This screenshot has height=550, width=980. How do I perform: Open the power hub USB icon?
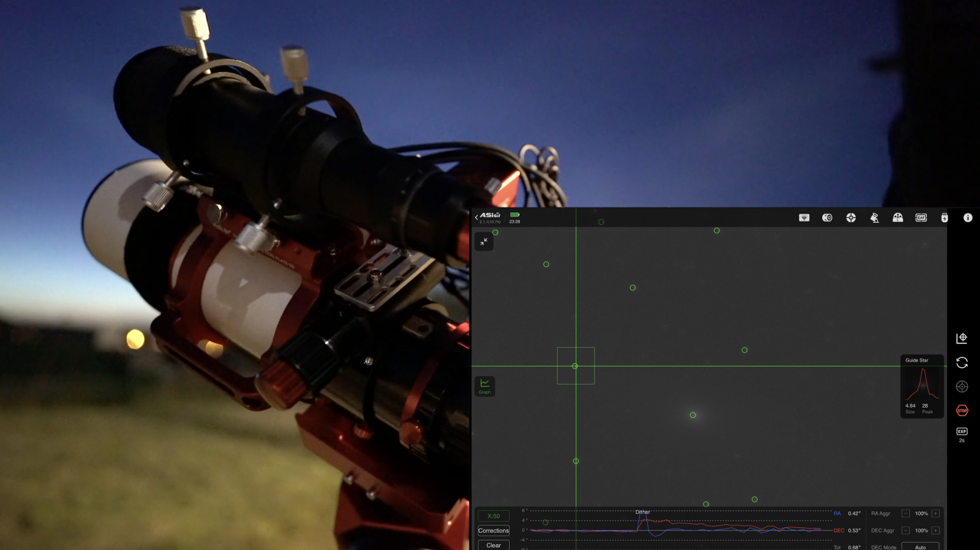945,217
